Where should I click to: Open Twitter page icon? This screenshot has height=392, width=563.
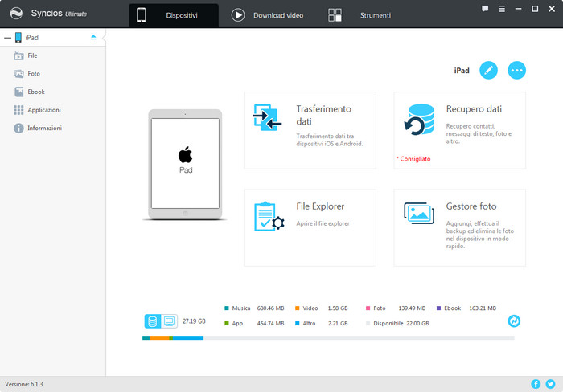point(550,384)
